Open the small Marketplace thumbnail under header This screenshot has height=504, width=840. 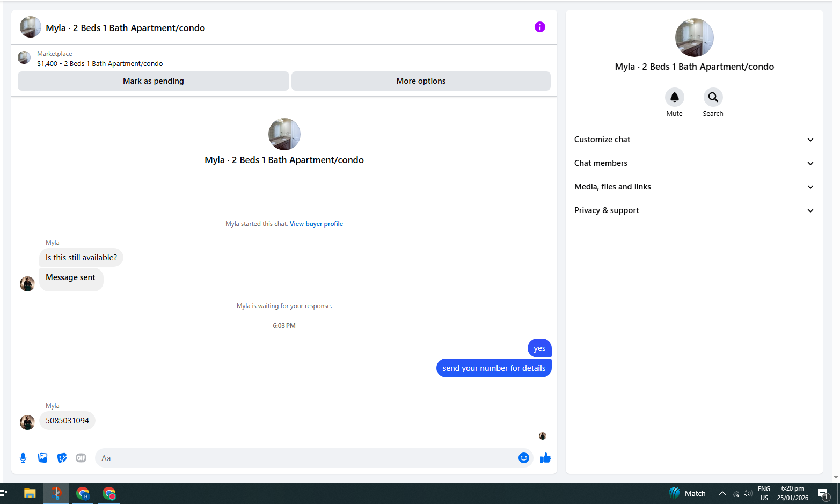point(24,57)
